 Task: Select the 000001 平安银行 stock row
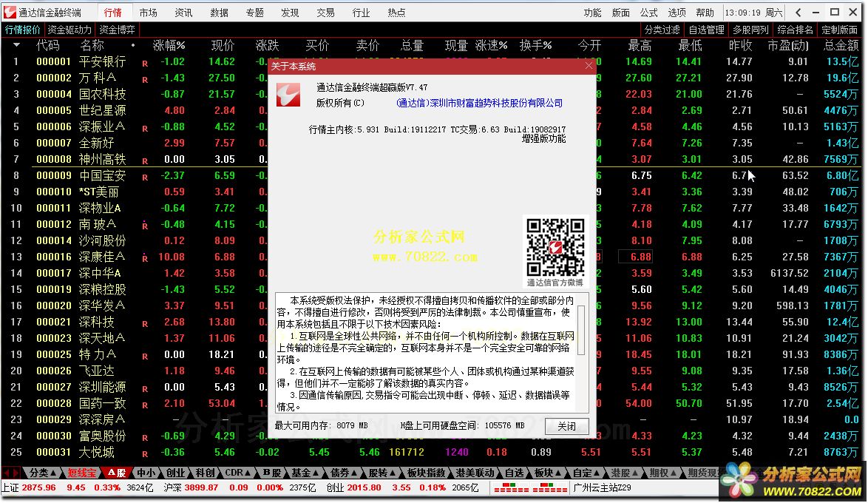(432, 62)
